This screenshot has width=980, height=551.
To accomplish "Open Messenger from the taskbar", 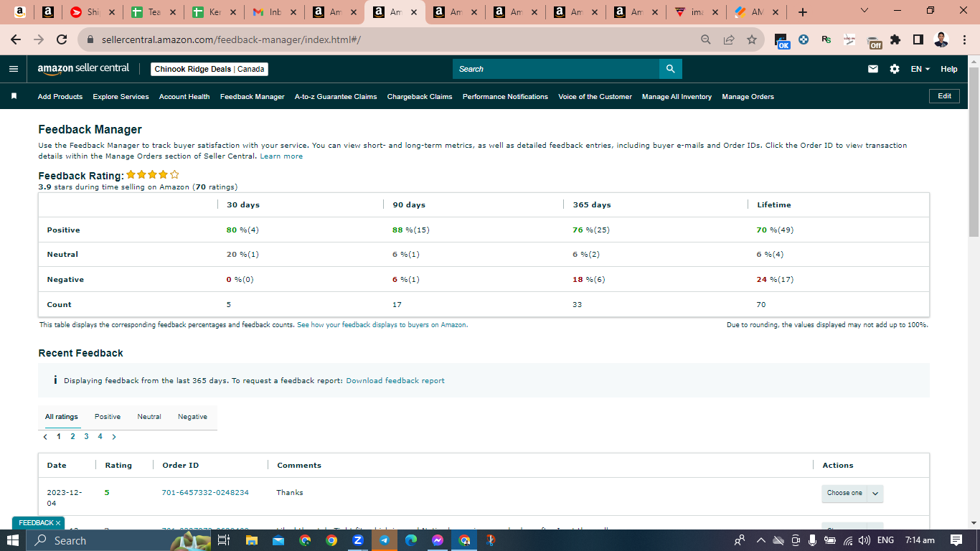I will point(438,540).
